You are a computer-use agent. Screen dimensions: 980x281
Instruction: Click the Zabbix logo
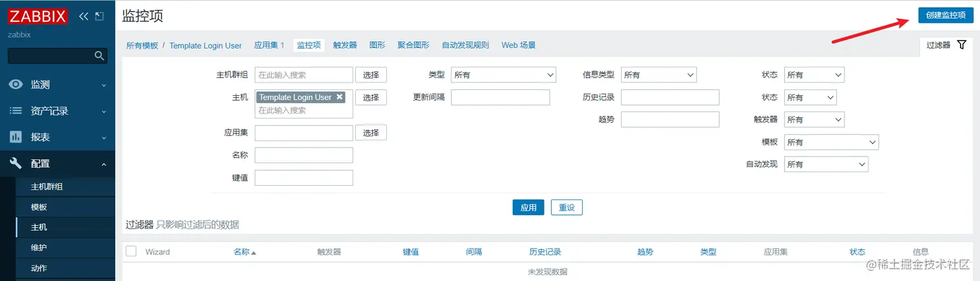click(38, 16)
